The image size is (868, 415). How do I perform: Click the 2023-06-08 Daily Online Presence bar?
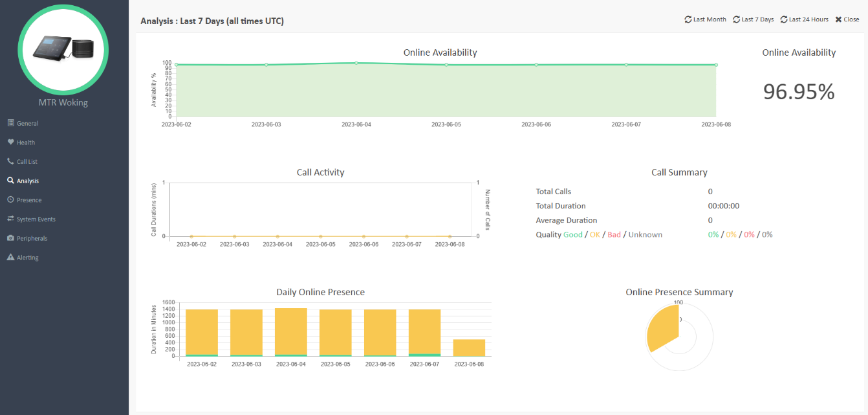pos(469,348)
